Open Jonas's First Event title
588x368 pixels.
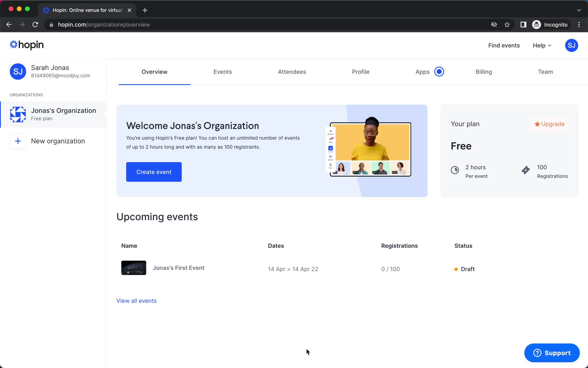tap(179, 268)
